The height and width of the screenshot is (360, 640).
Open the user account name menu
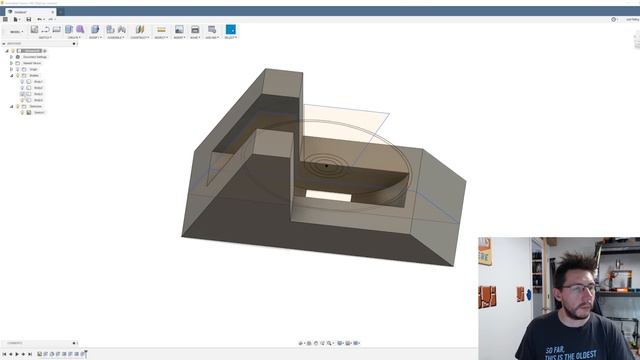[x=632, y=19]
